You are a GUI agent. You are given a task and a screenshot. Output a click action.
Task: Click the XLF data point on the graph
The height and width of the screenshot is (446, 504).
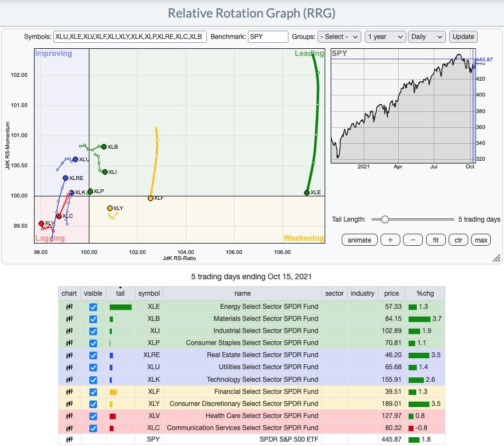(150, 198)
